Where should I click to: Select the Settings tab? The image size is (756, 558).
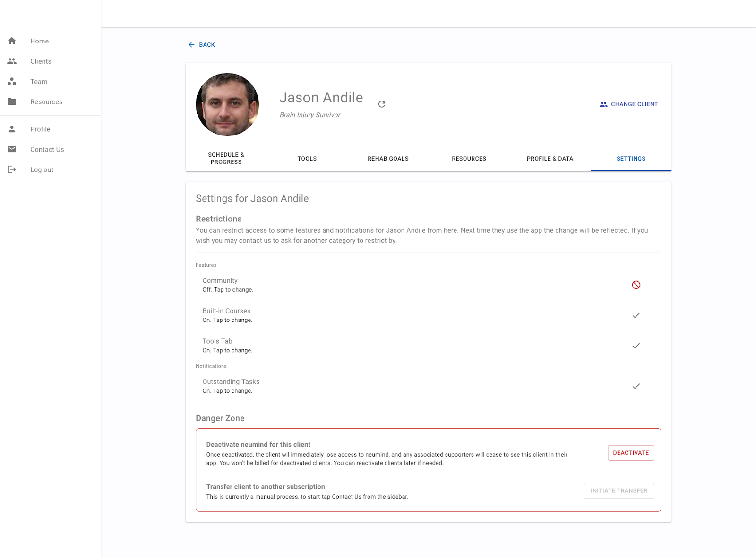[x=631, y=159]
